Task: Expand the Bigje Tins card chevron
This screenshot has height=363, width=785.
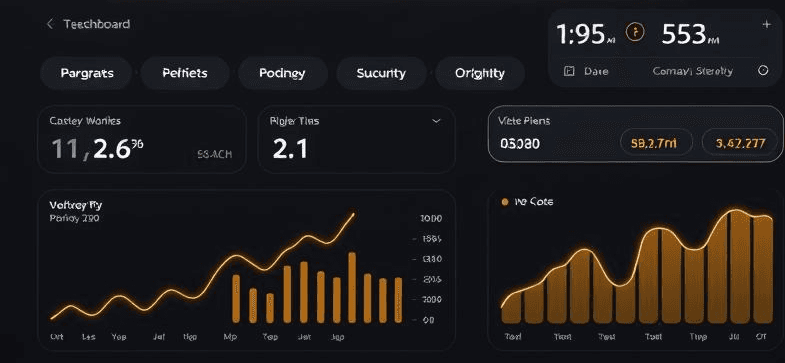Action: tap(436, 121)
